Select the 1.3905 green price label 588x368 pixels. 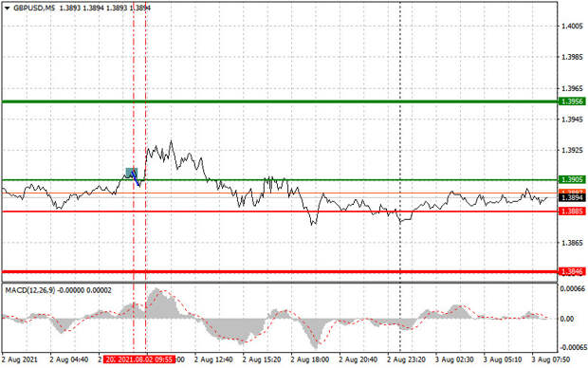(572, 179)
